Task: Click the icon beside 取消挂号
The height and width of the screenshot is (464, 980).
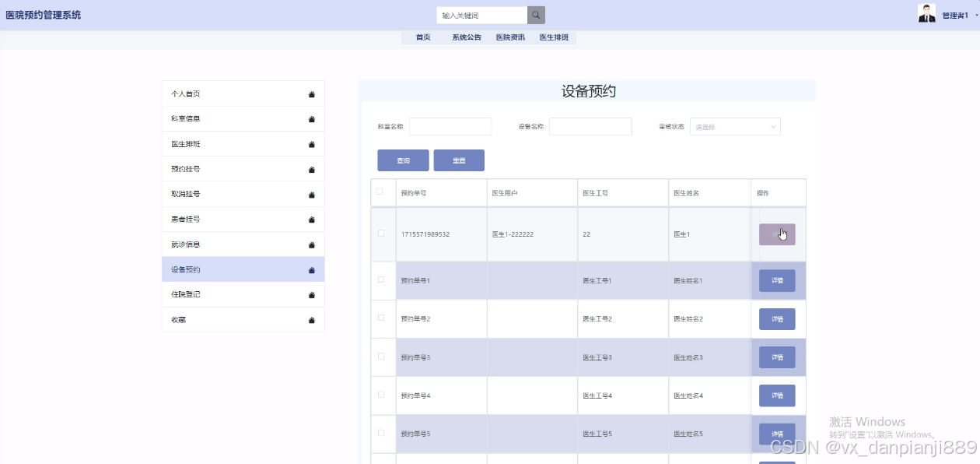Action: click(312, 195)
